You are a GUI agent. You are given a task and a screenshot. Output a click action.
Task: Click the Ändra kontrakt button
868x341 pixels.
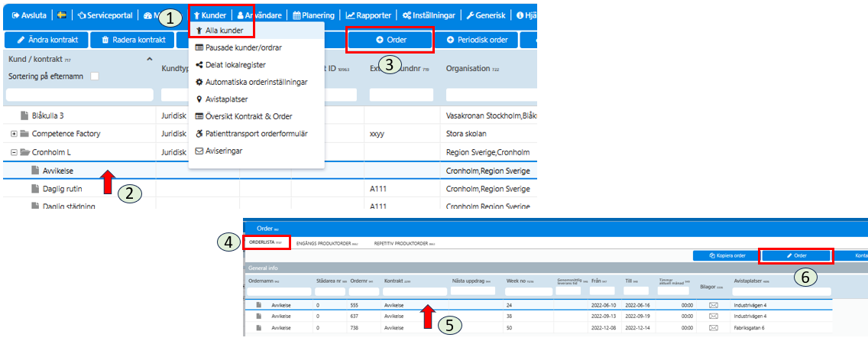[45, 40]
